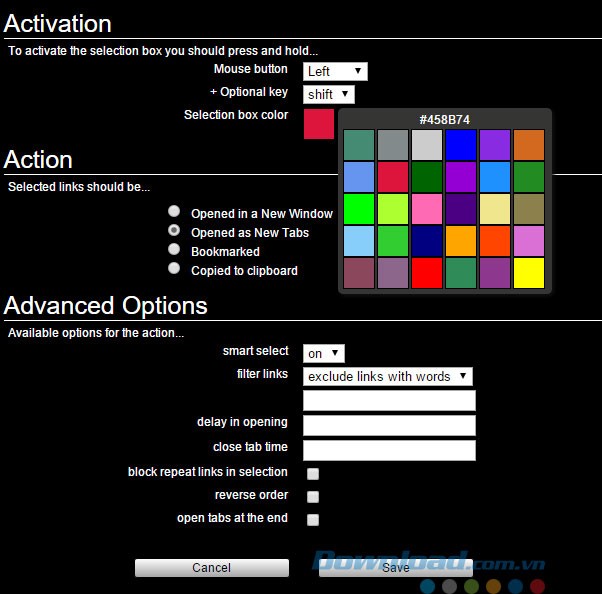The height and width of the screenshot is (594, 602).
Task: Focus the close tab time field
Action: [389, 450]
